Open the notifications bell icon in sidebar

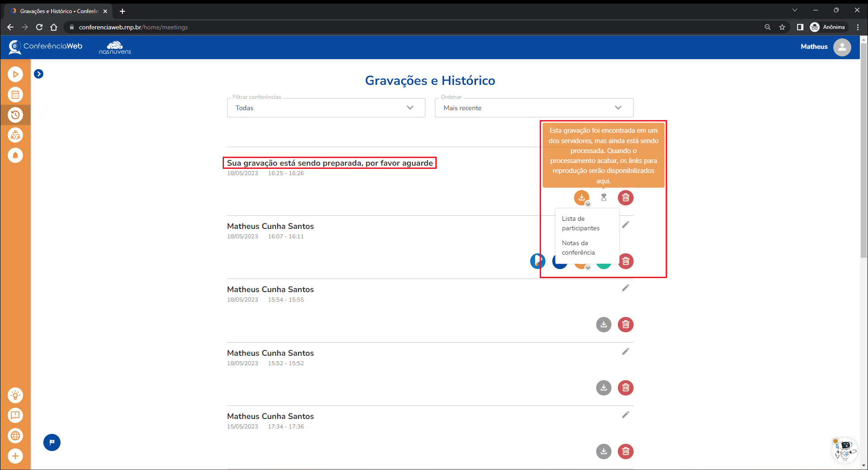pyautogui.click(x=15, y=155)
